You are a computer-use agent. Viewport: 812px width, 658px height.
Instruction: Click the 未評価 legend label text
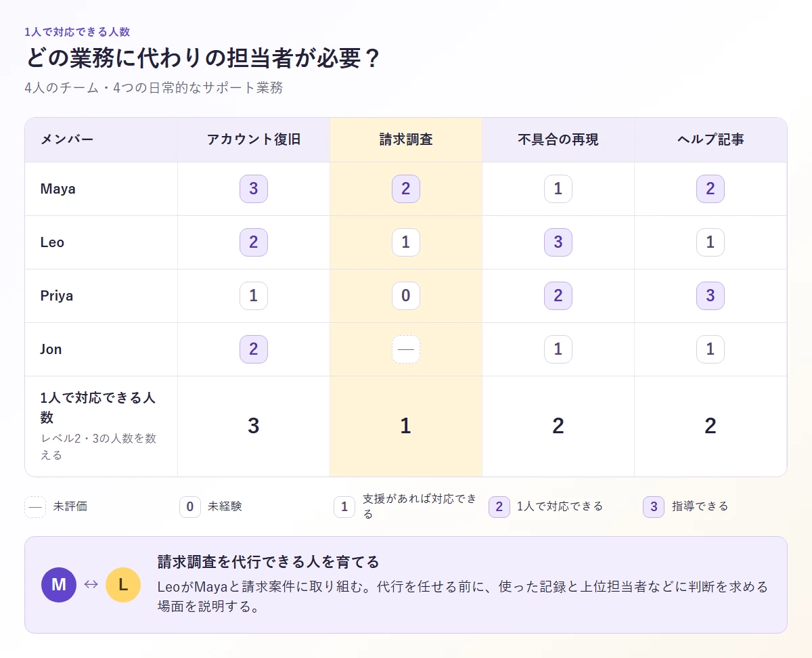click(x=70, y=506)
